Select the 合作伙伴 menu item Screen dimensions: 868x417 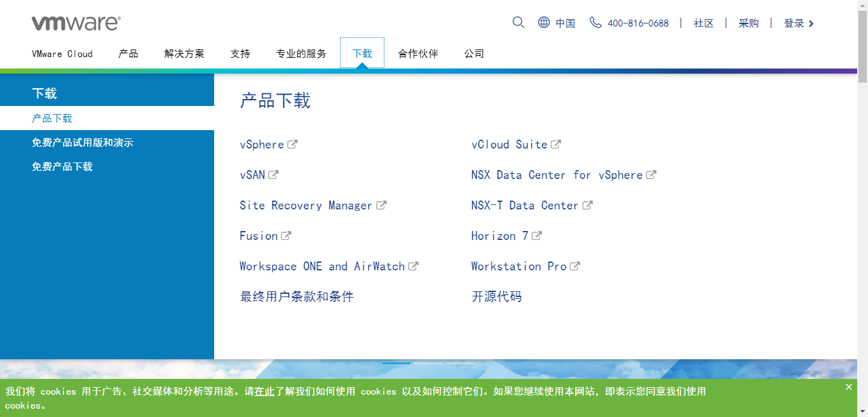tap(417, 54)
